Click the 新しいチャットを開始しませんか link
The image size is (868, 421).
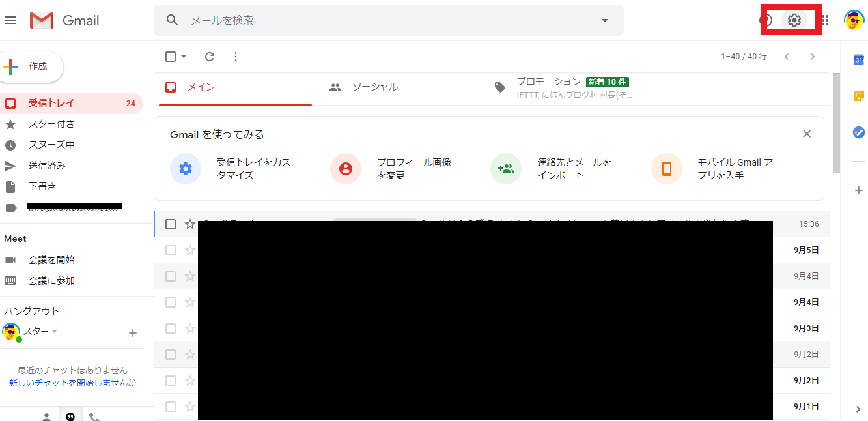tap(73, 383)
